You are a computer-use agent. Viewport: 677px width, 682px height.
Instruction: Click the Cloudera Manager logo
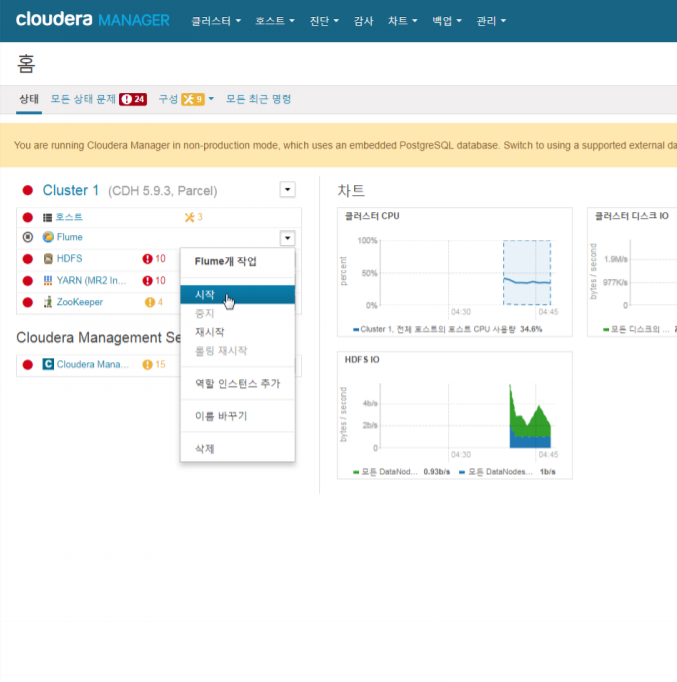(x=93, y=20)
